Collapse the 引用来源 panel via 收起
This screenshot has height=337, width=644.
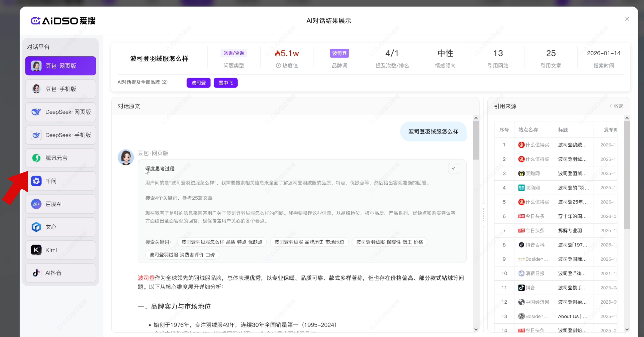coord(616,106)
